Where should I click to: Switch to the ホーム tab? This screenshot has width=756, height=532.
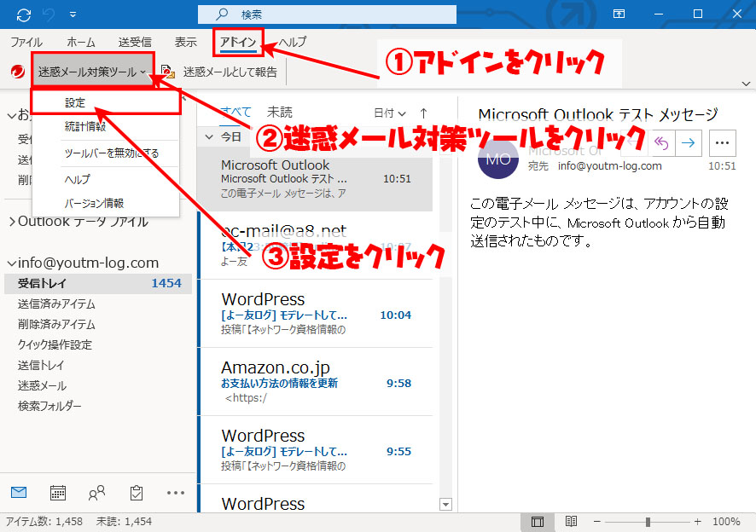[x=81, y=43]
